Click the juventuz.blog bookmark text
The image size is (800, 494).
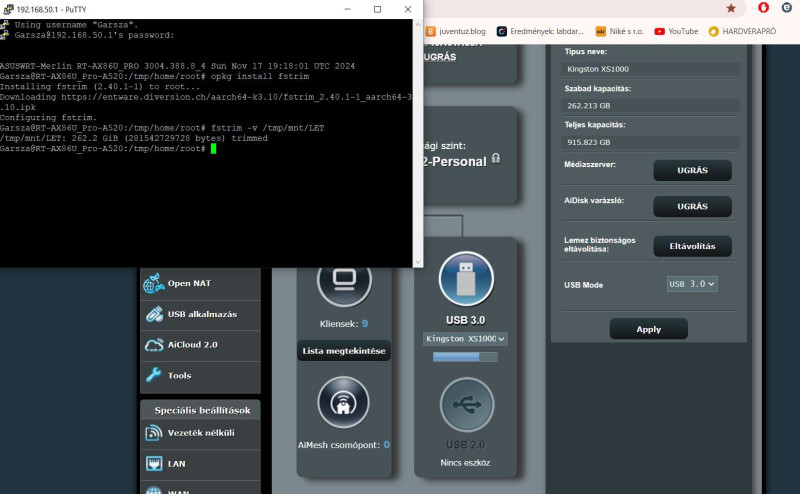tap(462, 31)
